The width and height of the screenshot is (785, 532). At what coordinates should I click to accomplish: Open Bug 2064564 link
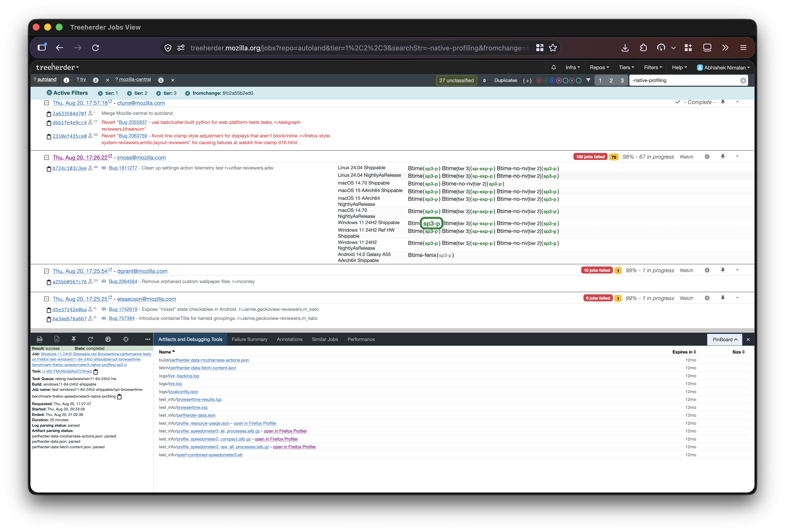point(123,281)
